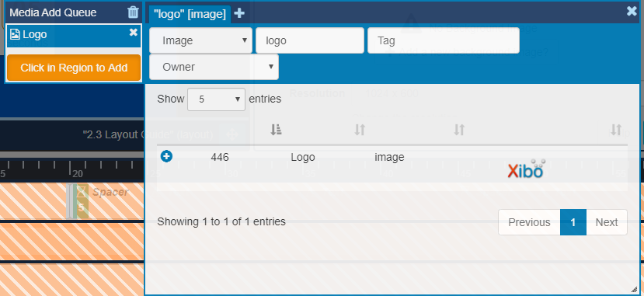Image resolution: width=644 pixels, height=296 pixels.
Task: Add media 446 with the plus icon
Action: [166, 156]
